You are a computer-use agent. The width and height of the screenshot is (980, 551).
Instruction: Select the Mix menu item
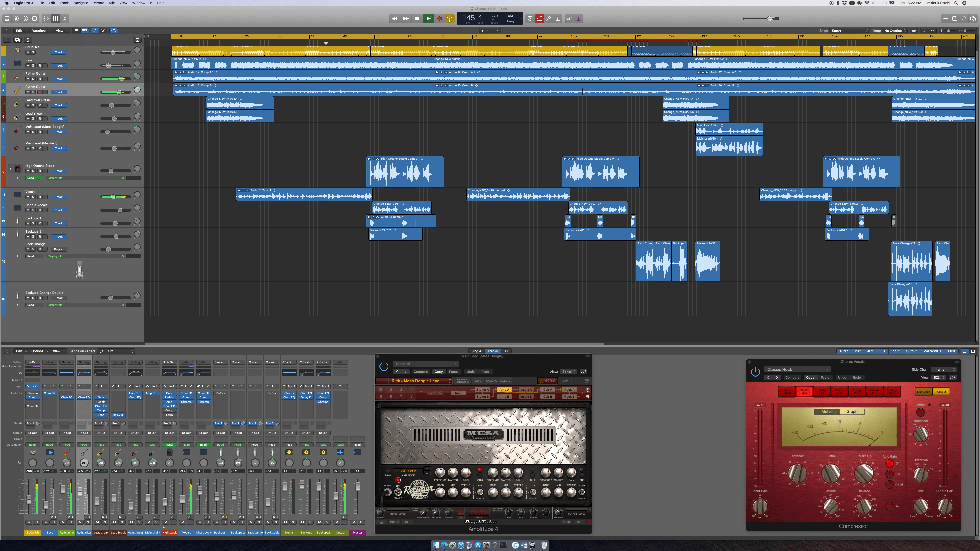[x=113, y=3]
